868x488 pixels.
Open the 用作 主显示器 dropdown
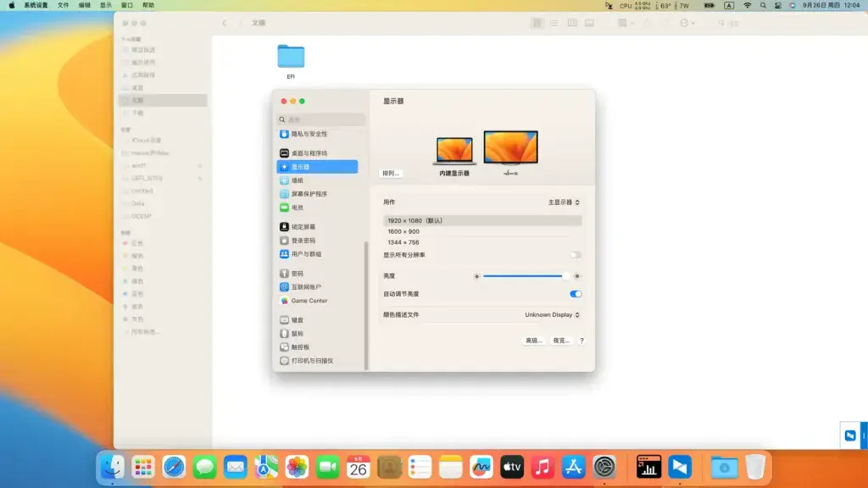coord(564,202)
